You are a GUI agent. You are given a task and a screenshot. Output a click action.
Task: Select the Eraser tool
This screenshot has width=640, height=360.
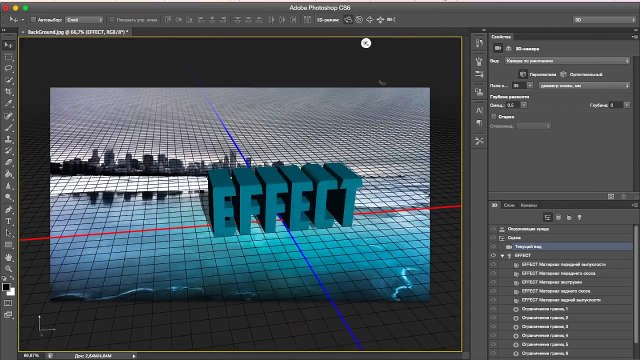[x=8, y=162]
